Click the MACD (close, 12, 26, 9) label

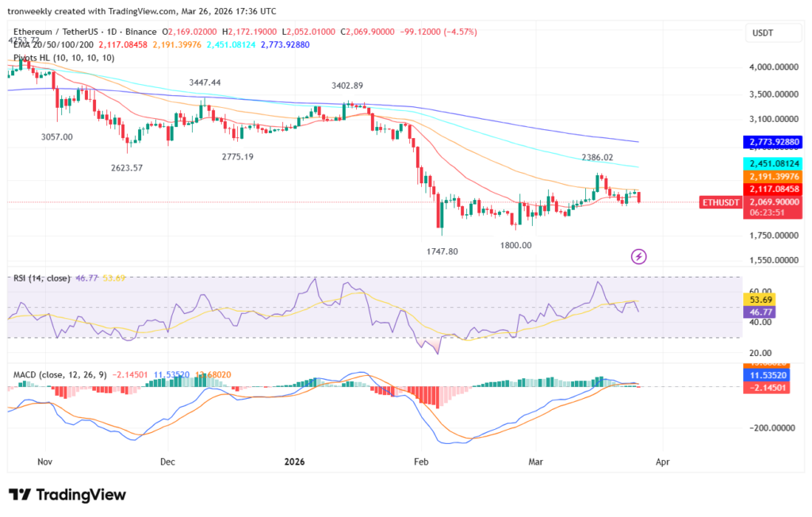pos(60,374)
